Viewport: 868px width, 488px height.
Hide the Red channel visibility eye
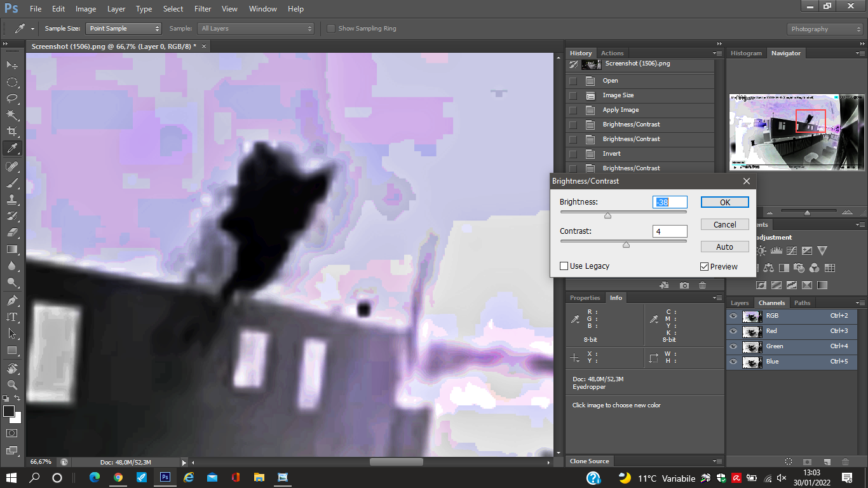[x=733, y=331]
